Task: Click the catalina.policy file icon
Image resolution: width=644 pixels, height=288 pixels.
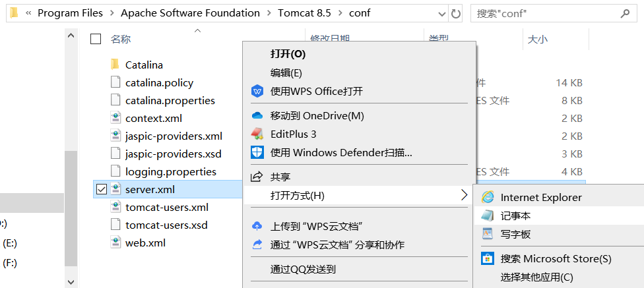Action: pos(115,82)
